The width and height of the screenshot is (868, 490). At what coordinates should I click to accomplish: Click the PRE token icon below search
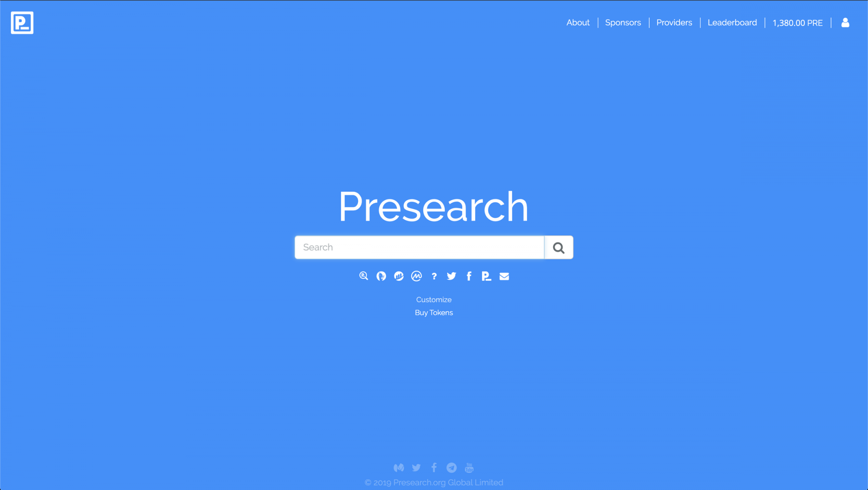487,276
